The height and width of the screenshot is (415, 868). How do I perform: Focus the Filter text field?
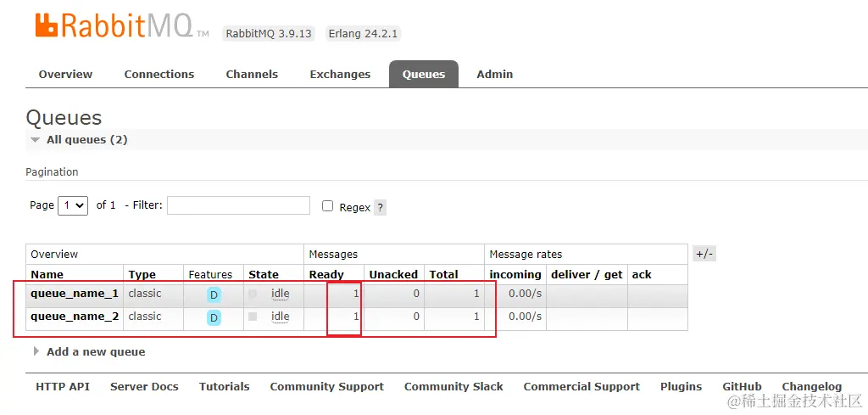coord(238,205)
